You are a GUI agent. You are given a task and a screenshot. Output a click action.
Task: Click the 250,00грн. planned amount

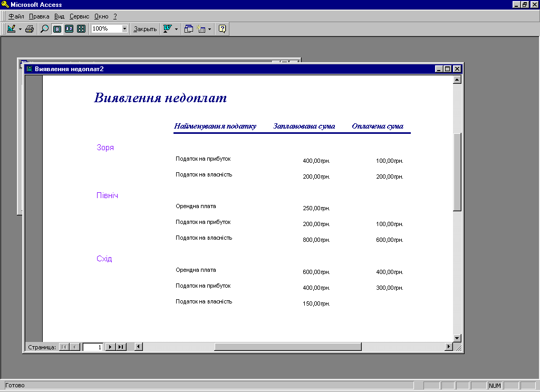(x=316, y=208)
